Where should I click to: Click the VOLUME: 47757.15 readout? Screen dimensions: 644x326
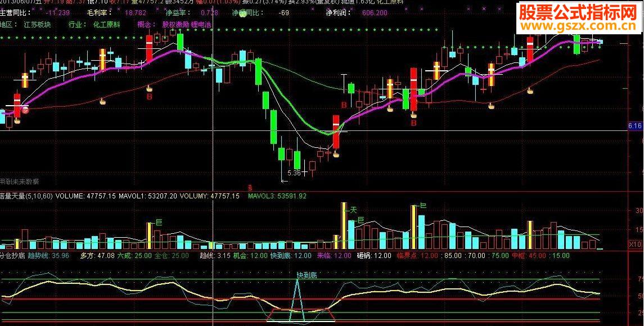86,196
